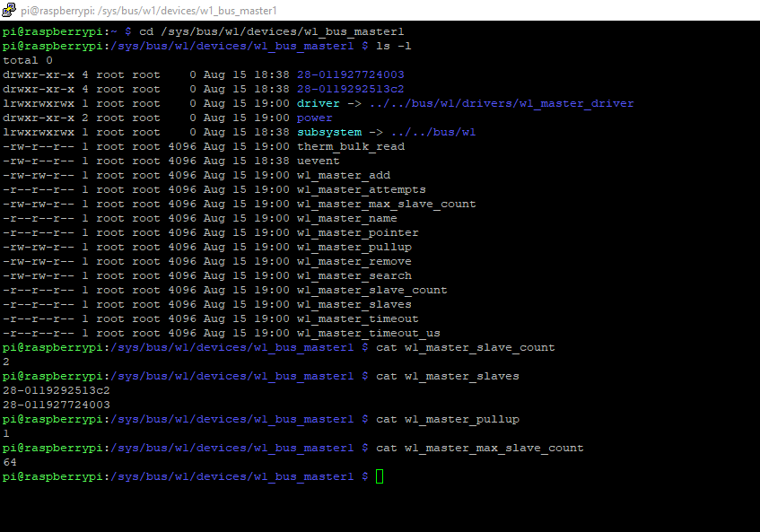Click the 'ls -l' command text
The width and height of the screenshot is (760, 532).
pos(394,46)
